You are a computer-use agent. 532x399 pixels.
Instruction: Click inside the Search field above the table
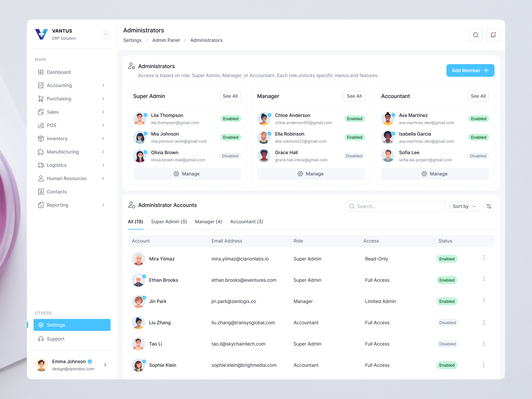click(x=396, y=206)
